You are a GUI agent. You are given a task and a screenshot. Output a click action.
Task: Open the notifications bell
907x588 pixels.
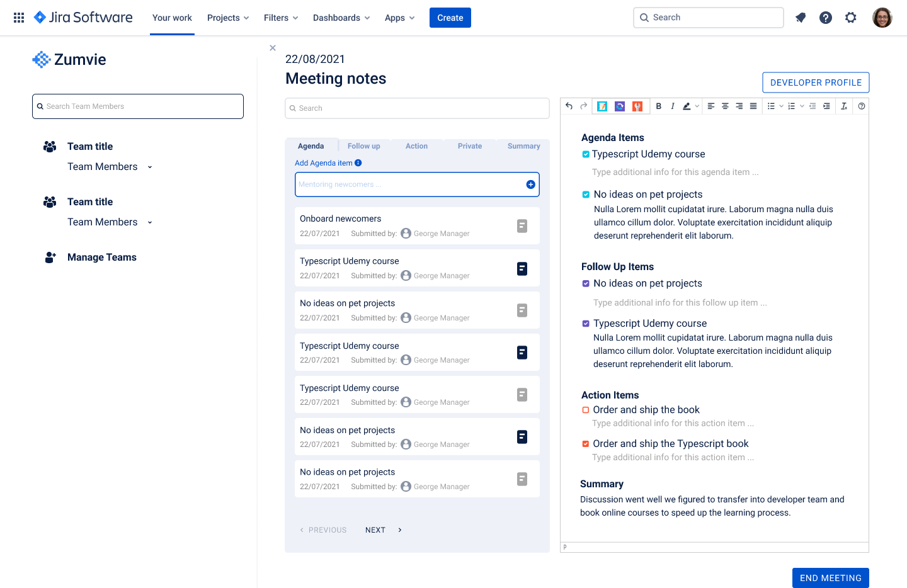(801, 18)
